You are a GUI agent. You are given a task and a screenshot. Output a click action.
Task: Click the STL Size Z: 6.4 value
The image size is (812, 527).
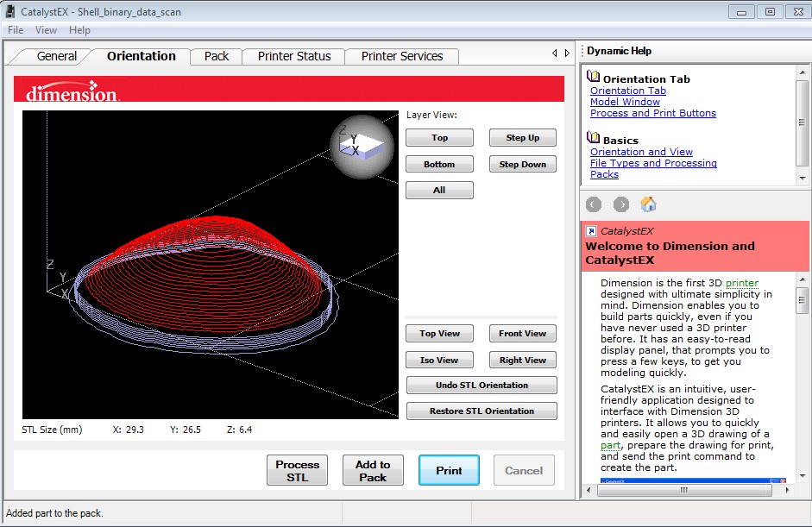tap(239, 430)
